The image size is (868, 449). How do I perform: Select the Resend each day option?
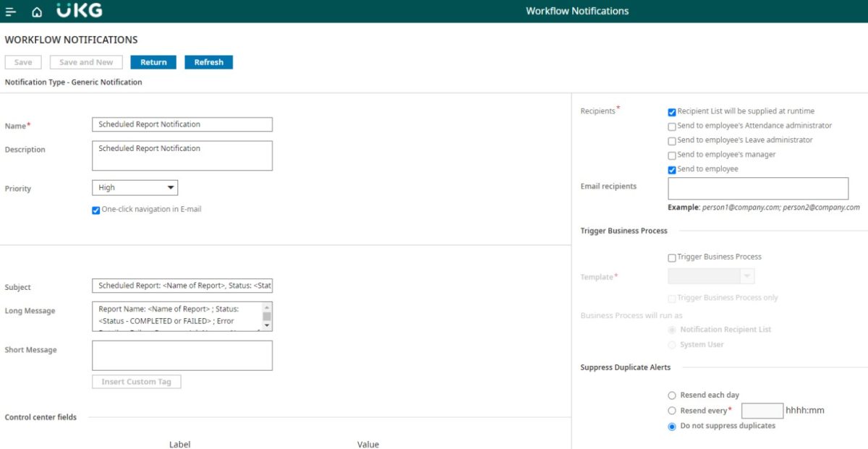click(x=672, y=395)
